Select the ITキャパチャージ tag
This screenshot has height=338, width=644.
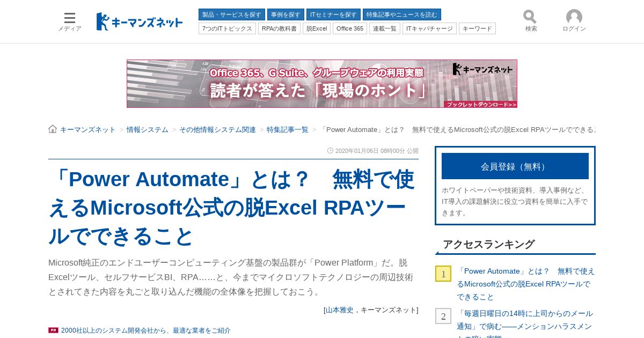[429, 28]
